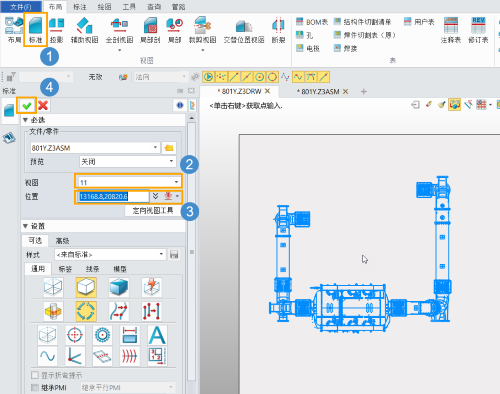Switch to the 标注 ribbon tab
Screen dimensions: 500x394
click(x=80, y=7)
